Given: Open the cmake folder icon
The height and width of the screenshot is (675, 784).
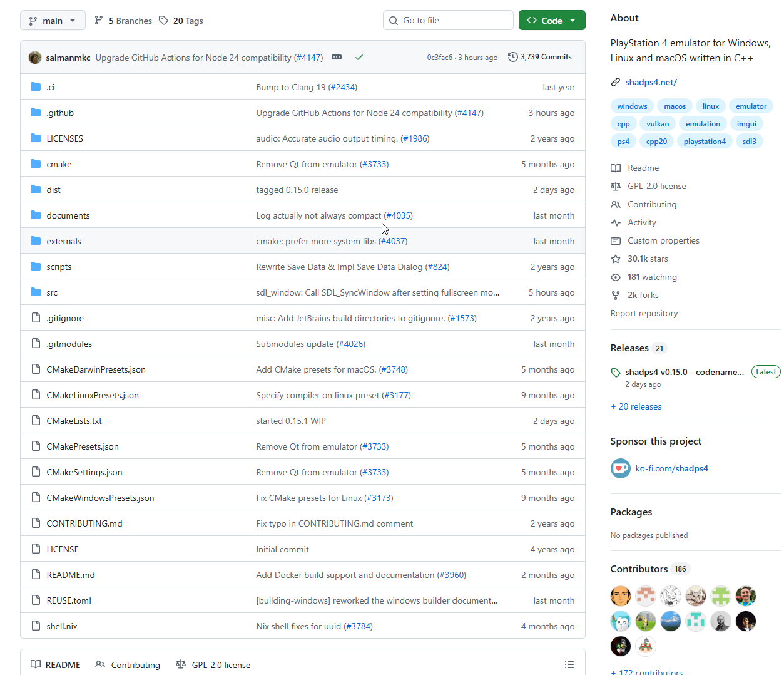Looking at the screenshot, I should click(36, 163).
